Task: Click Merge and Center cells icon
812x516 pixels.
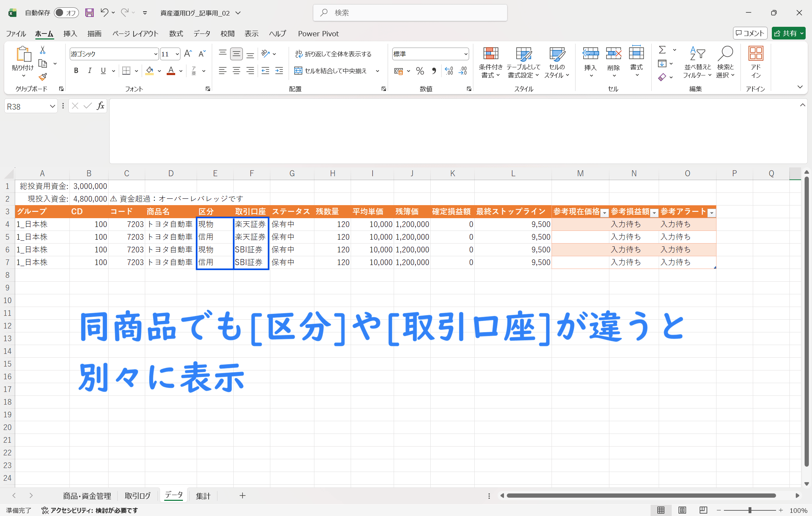Action: [x=298, y=71]
